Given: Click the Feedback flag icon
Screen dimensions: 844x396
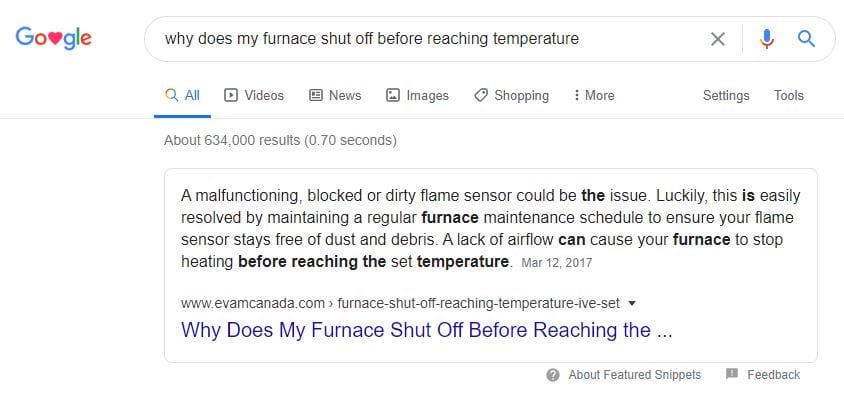Looking at the screenshot, I should (732, 374).
